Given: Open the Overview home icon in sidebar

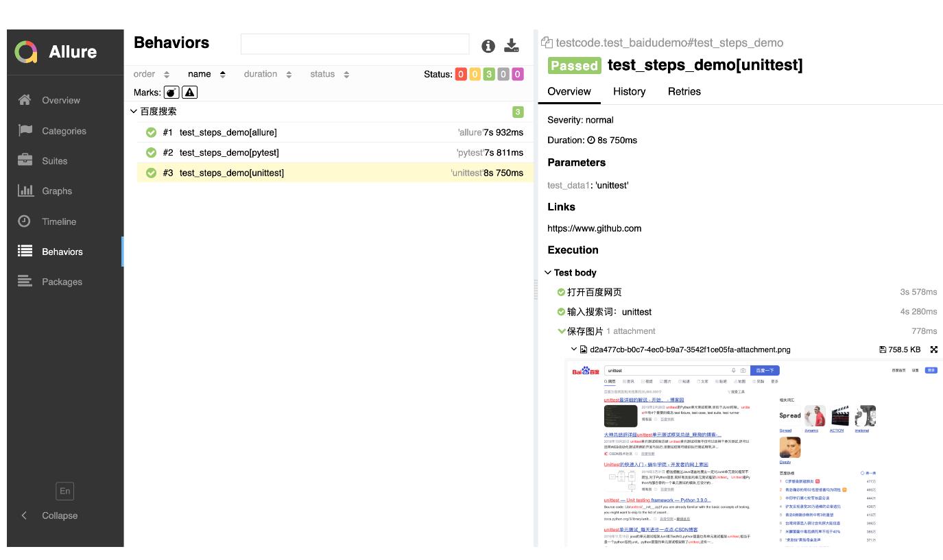Looking at the screenshot, I should [25, 100].
